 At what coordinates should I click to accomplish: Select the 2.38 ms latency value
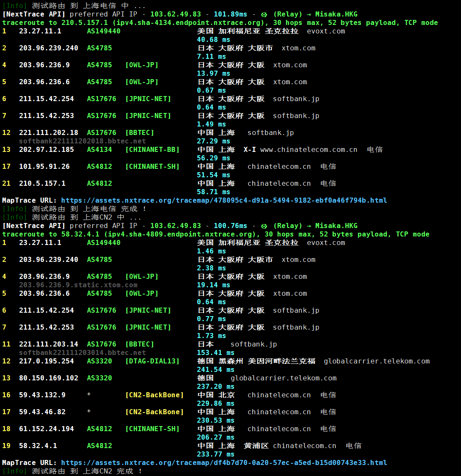tap(211, 268)
